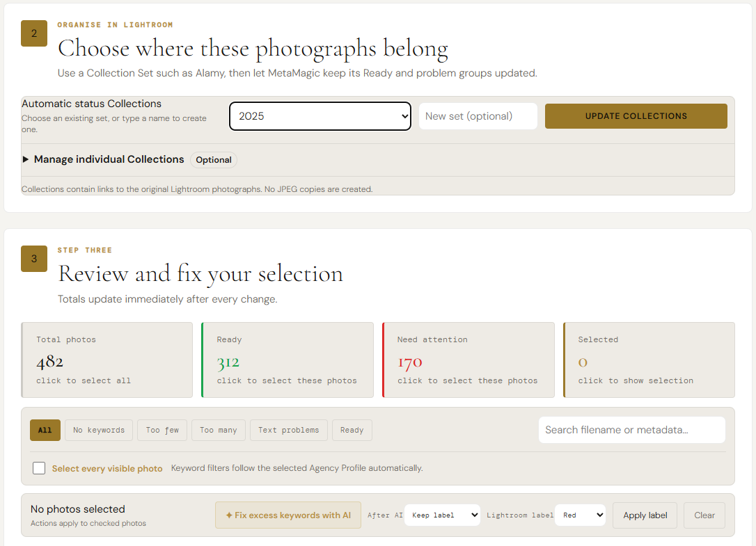This screenshot has height=546, width=756.
Task: Click the 'Choose where these photographs belong' heading
Action: click(x=253, y=49)
